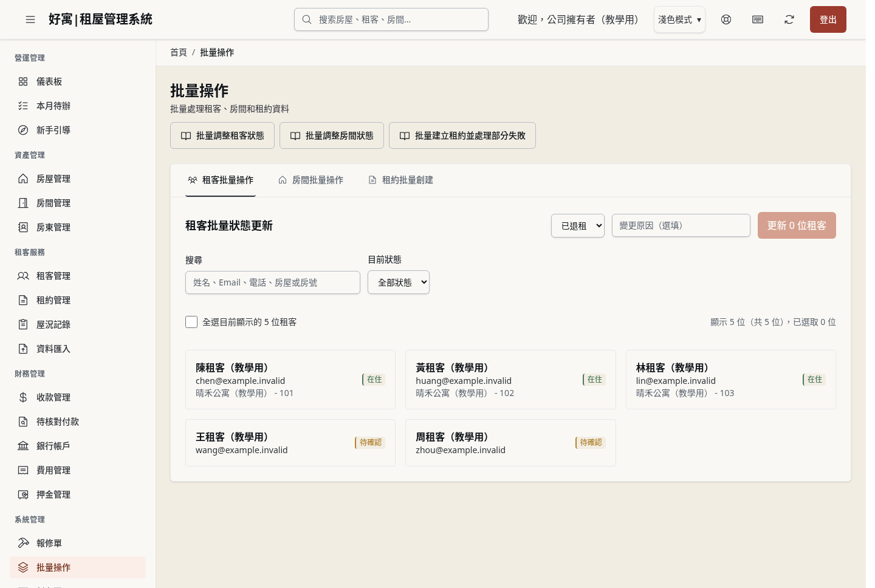Focus the top search box for 房屋、租客、房間
This screenshot has width=875, height=588.
click(x=391, y=19)
